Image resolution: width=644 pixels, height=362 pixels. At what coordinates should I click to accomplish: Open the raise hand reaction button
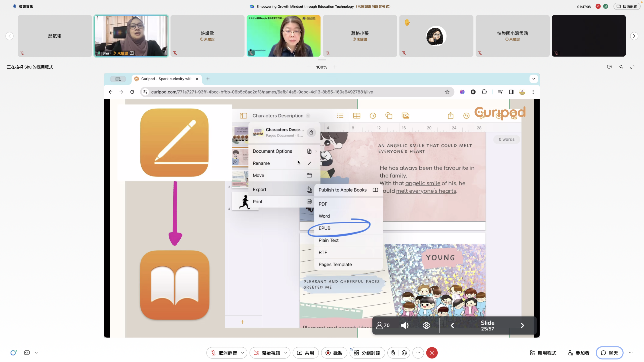[x=393, y=353]
